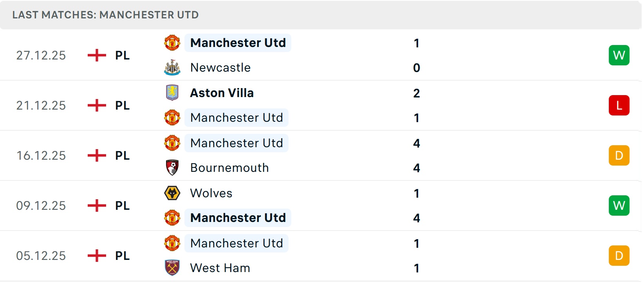The height and width of the screenshot is (283, 644).
Task: Click the West Ham crest icon
Action: tap(172, 268)
